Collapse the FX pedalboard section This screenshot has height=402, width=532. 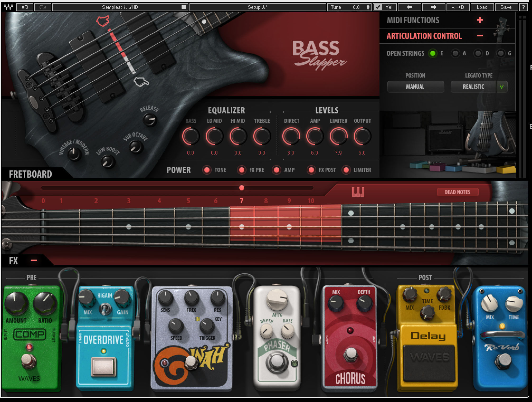click(x=34, y=260)
